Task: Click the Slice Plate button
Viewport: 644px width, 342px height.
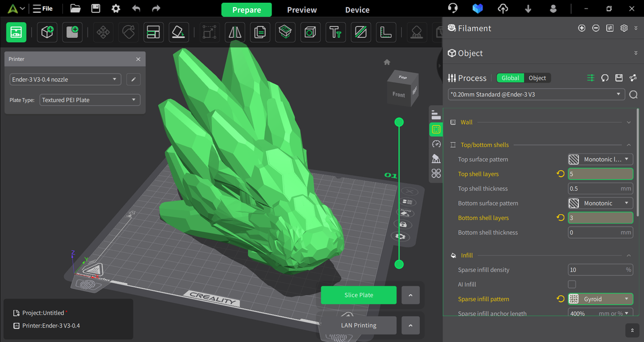Action: coord(358,295)
